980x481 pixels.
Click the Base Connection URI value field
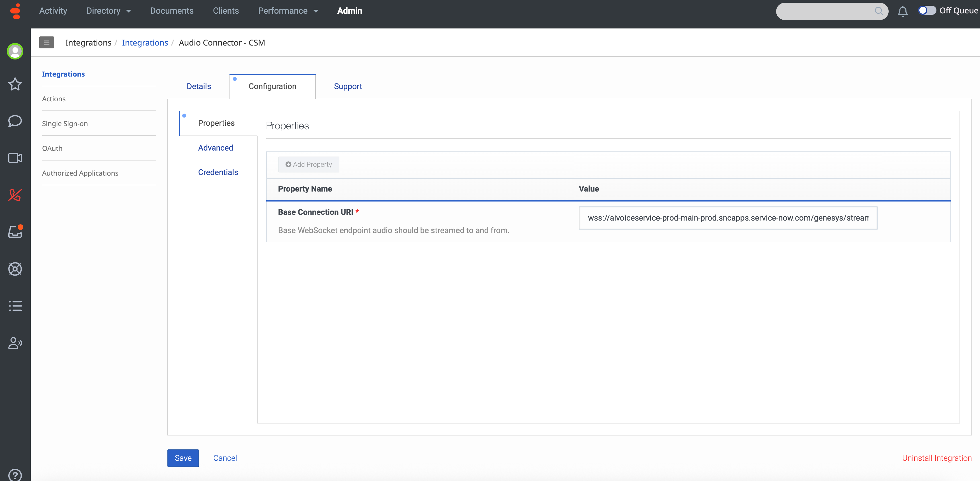point(728,218)
